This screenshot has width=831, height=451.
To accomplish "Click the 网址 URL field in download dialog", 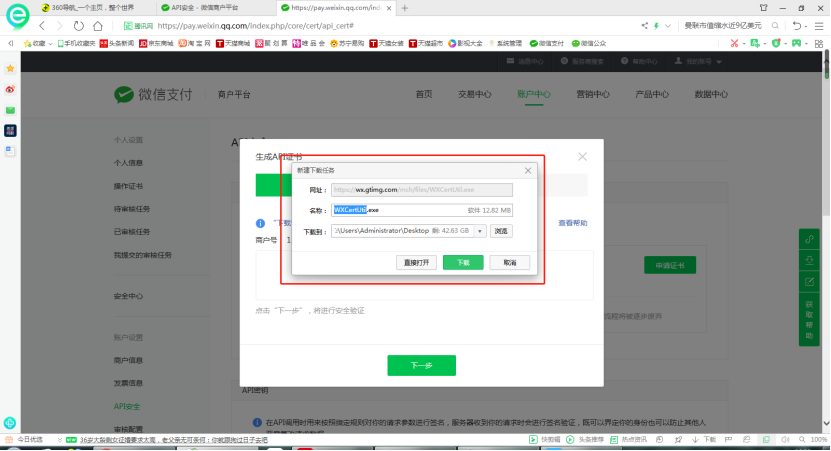I will pos(422,190).
